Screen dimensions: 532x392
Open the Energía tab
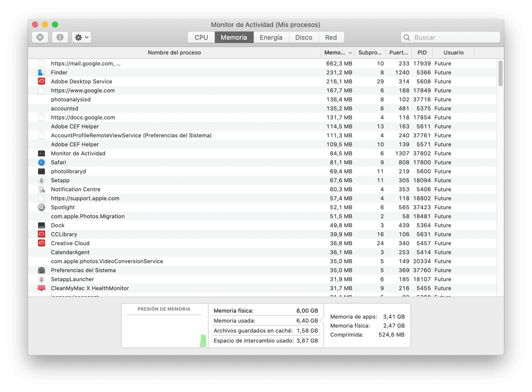pos(271,38)
